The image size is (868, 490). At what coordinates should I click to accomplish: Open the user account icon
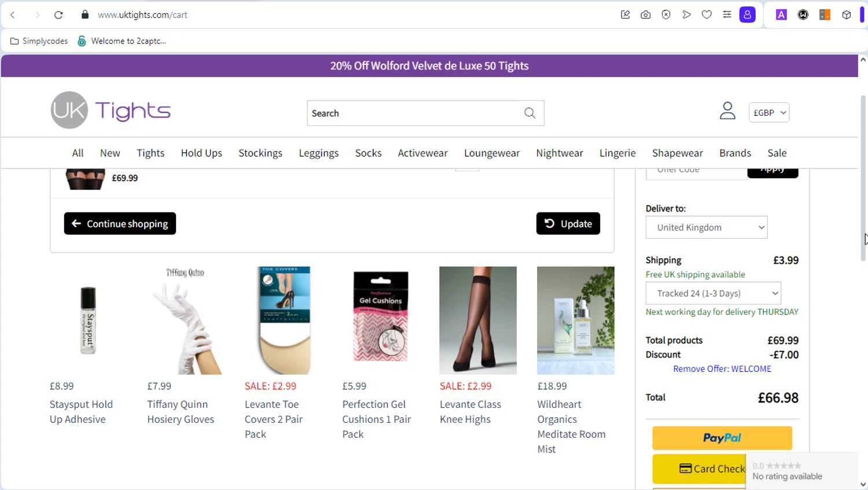(727, 111)
